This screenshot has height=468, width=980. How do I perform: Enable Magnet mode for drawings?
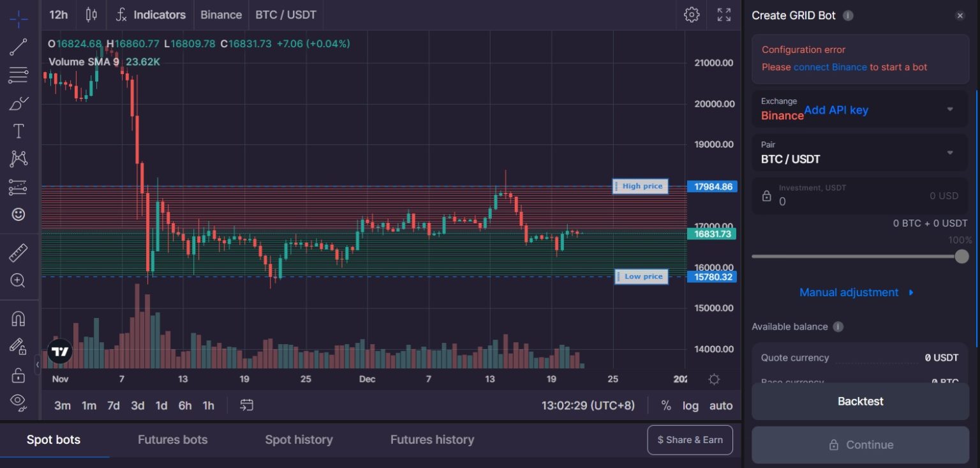coord(18,318)
